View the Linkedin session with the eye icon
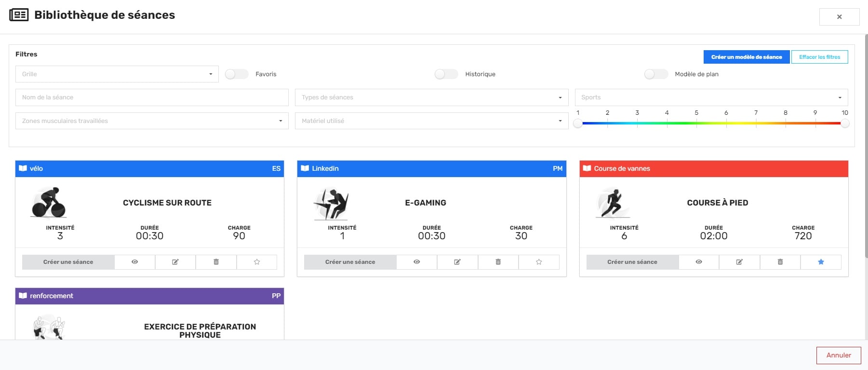 tap(417, 262)
